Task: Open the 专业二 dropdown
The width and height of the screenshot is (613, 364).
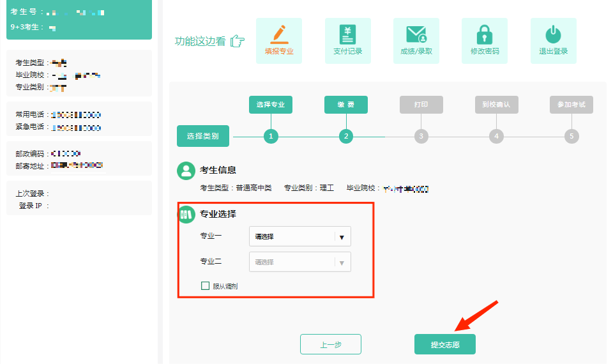Action: pos(300,262)
